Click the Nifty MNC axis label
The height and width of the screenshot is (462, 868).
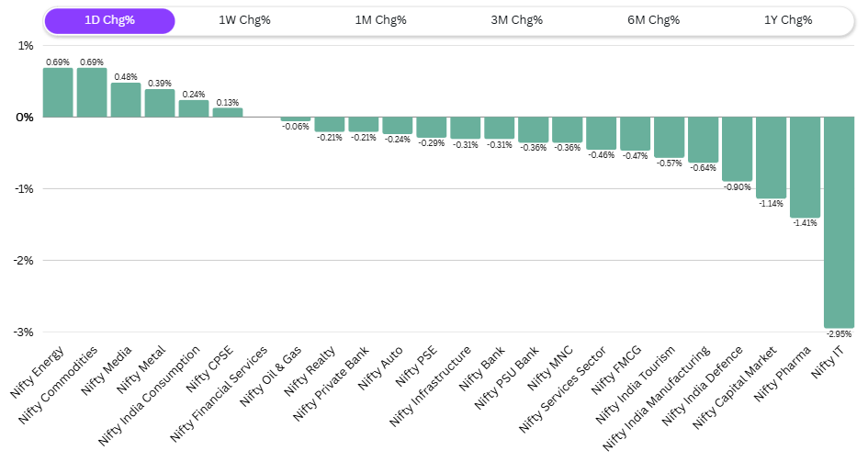tap(550, 368)
